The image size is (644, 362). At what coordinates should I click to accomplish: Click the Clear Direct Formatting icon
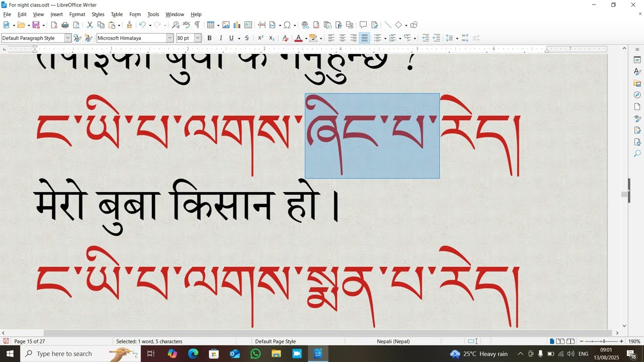pyautogui.click(x=285, y=38)
